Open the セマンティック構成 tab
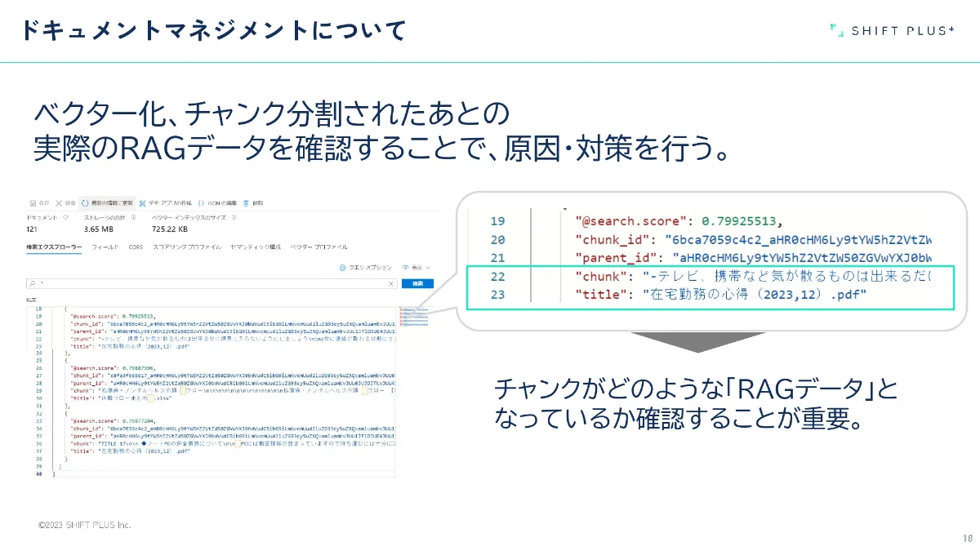The image size is (980, 551). pos(256,247)
